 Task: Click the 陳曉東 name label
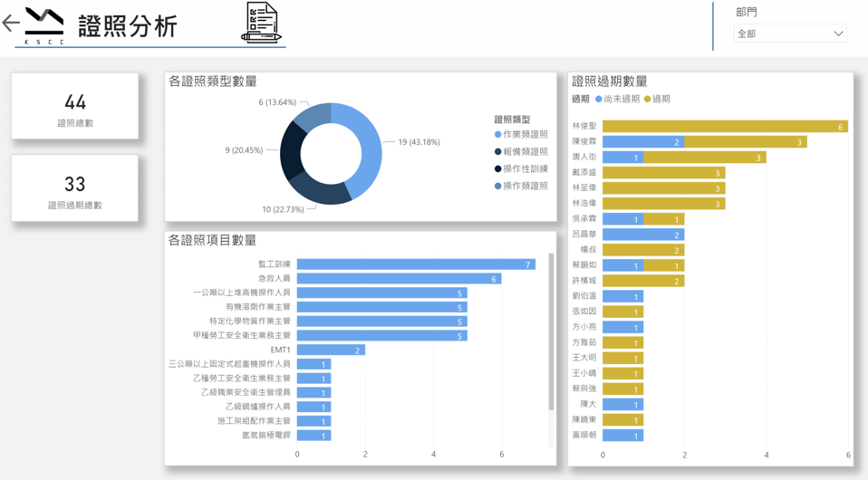[584, 419]
